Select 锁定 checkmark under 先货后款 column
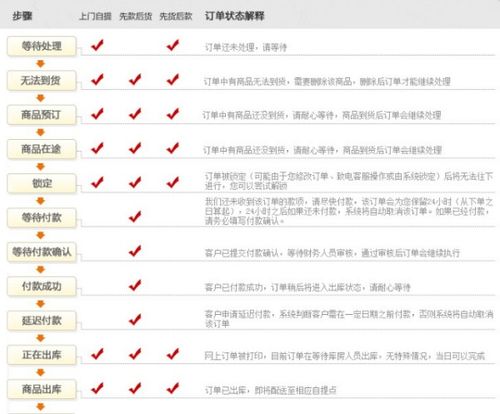Image resolution: width=500 pixels, height=414 pixels. [173, 182]
